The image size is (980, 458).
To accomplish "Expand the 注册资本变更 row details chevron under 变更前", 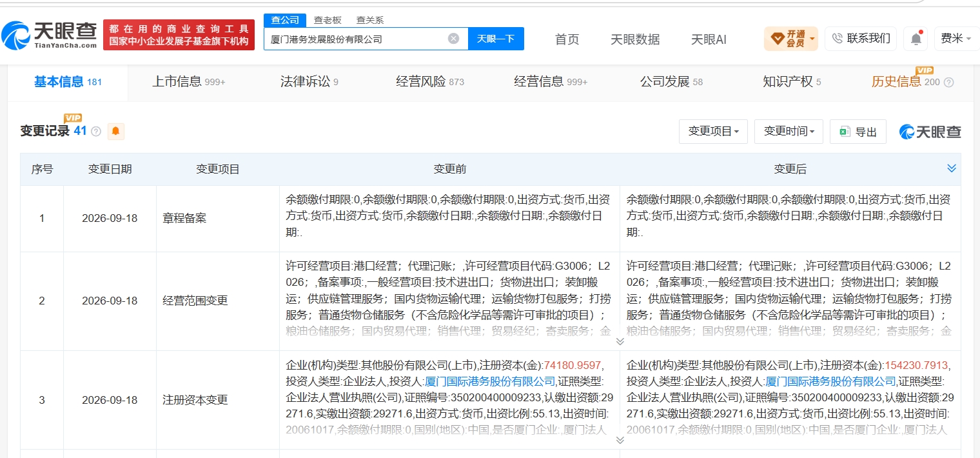I will coord(620,440).
